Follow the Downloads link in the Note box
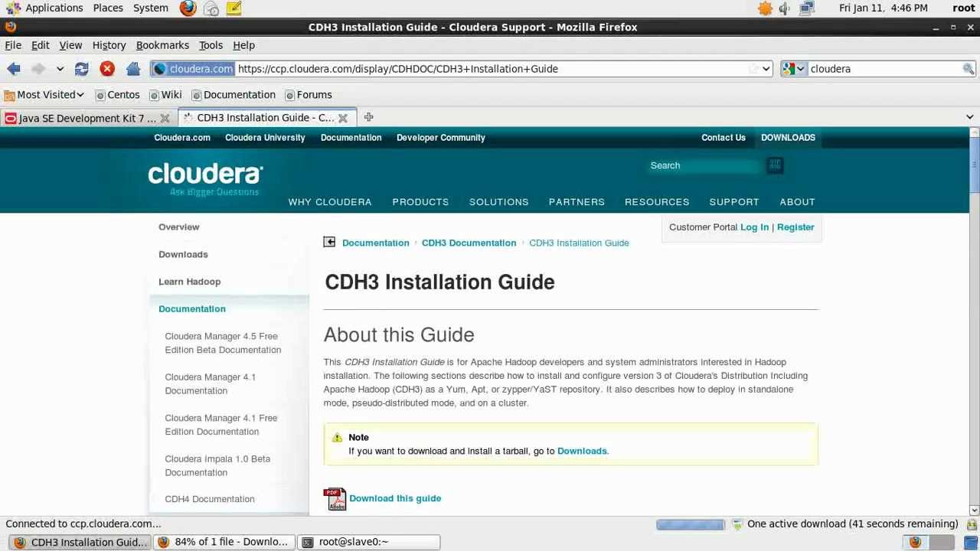 582,451
